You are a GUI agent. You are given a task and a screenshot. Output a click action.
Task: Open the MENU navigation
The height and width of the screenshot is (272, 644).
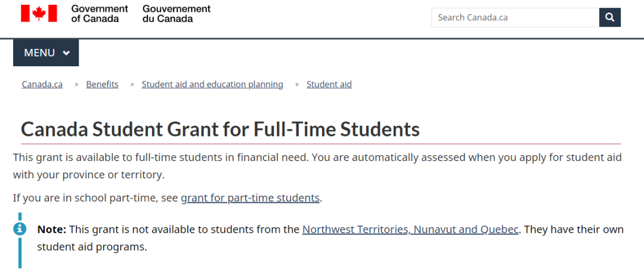tap(46, 52)
